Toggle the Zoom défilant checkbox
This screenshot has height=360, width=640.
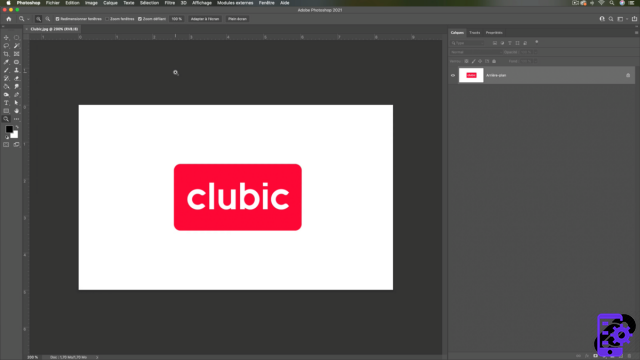point(140,19)
